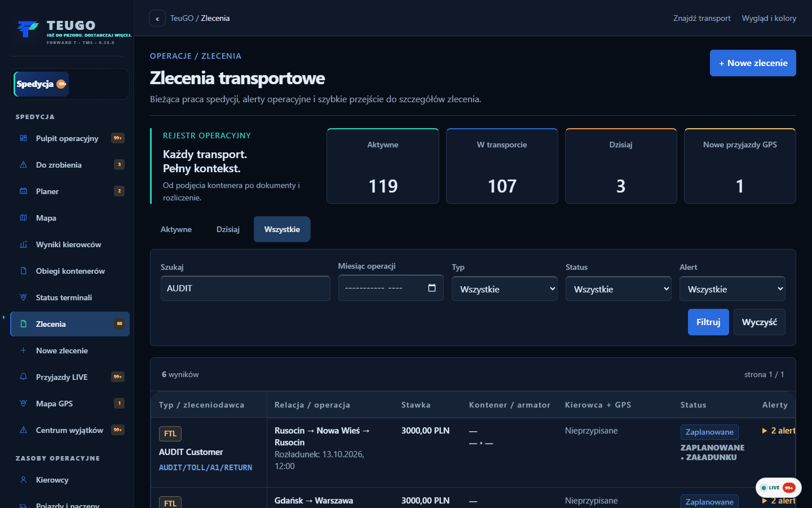Click the Mapa map icon in sidebar

click(x=23, y=218)
